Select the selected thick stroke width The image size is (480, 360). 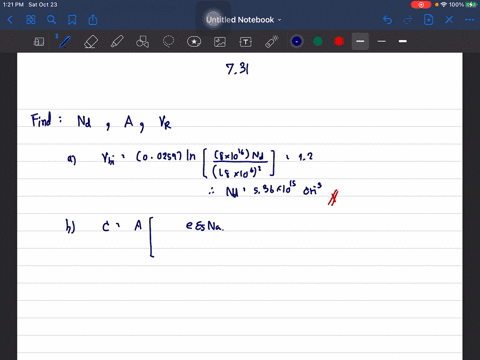point(360,41)
